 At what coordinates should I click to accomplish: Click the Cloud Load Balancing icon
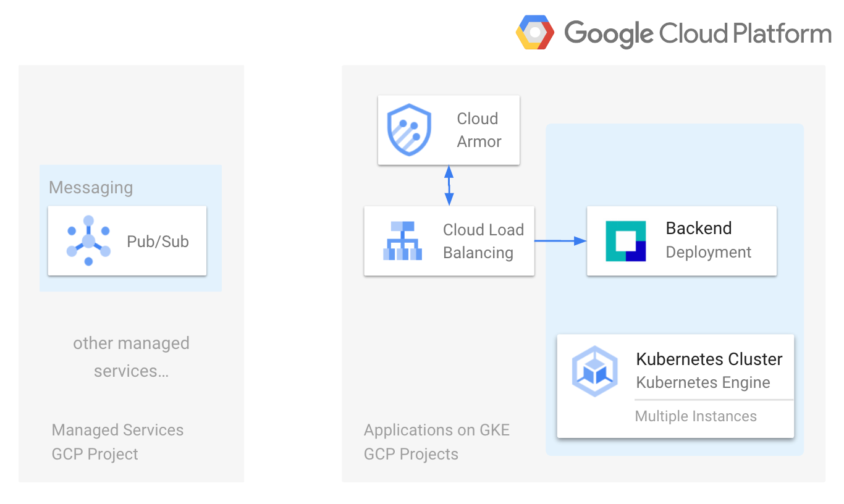tap(402, 241)
